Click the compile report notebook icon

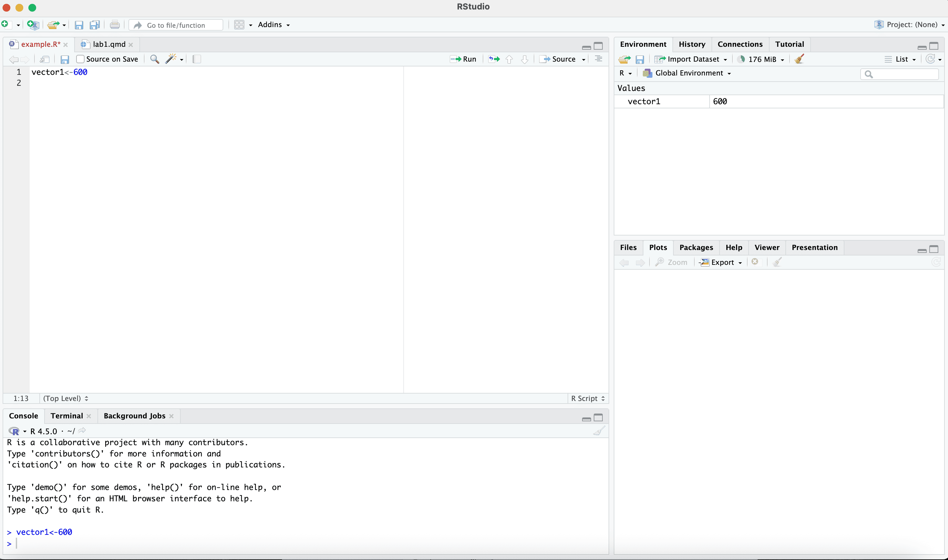click(x=197, y=59)
